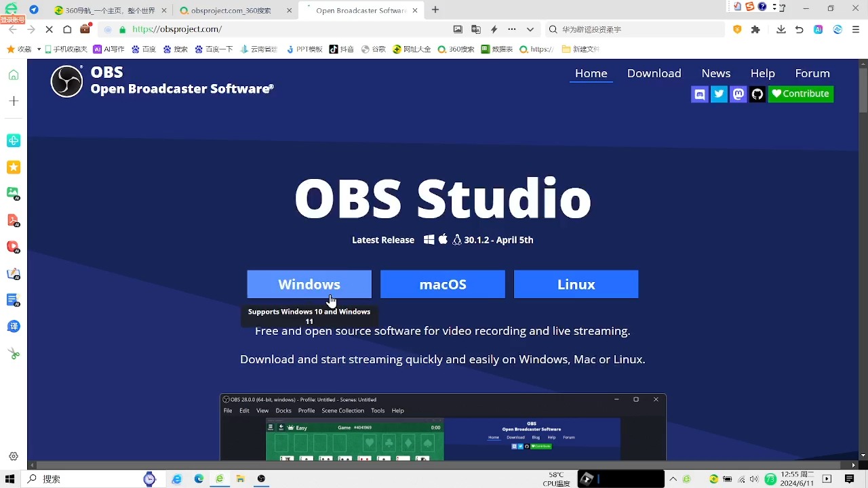Open the 抖音 bookmark

pyautogui.click(x=341, y=49)
